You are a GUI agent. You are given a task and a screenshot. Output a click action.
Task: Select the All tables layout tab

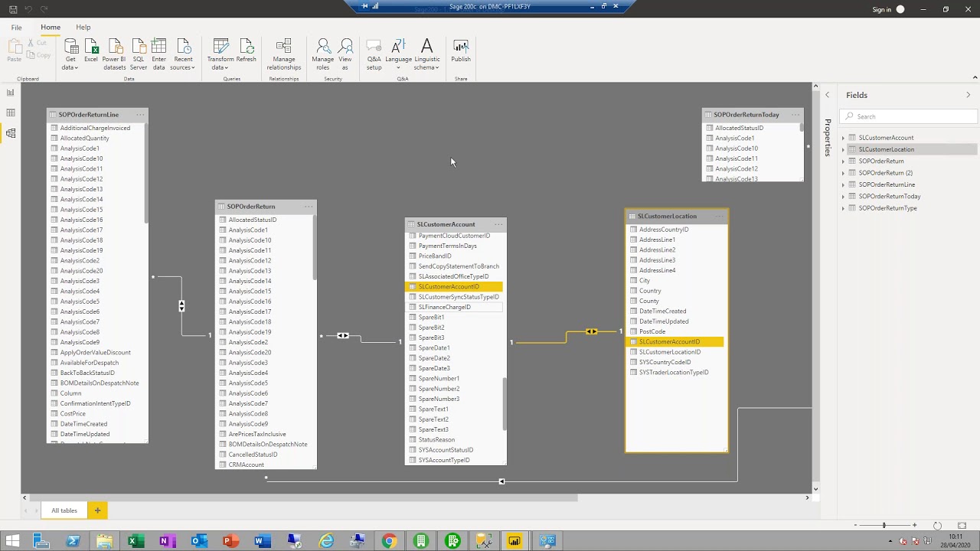[64, 510]
